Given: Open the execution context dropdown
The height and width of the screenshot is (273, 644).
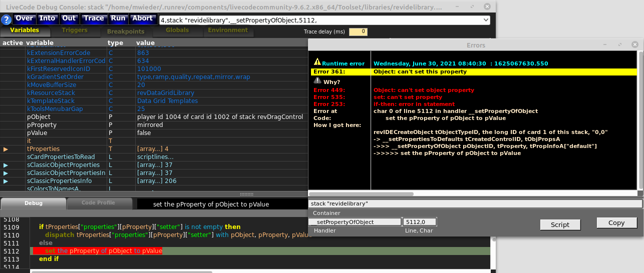Looking at the screenshot, I should pyautogui.click(x=484, y=20).
